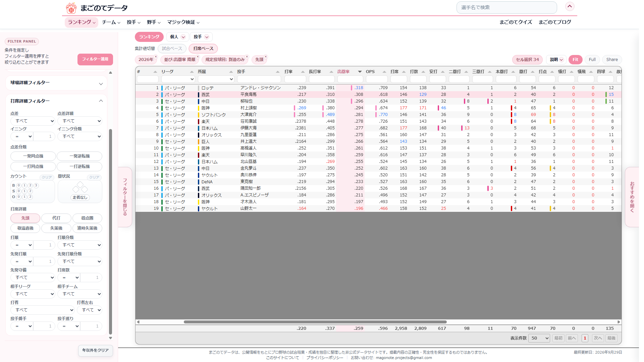
Task: Remove the 2026年 filter chip via its x
Action: (x=156, y=57)
